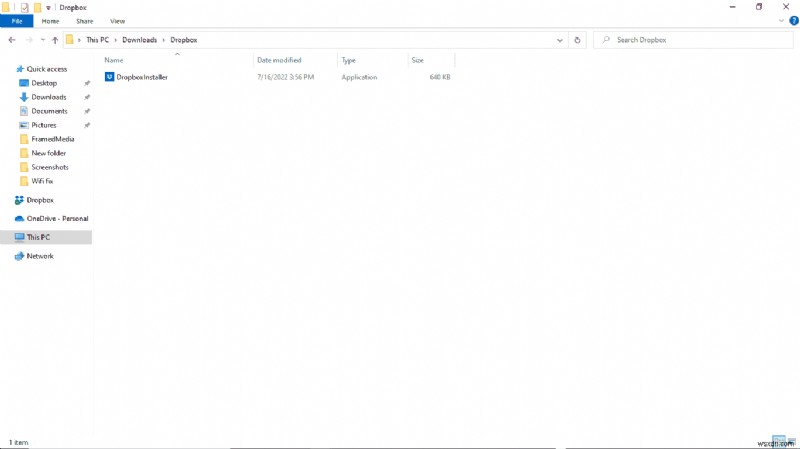The width and height of the screenshot is (800, 449).
Task: Click the Dropbox breadcrumb segment
Action: coord(184,40)
